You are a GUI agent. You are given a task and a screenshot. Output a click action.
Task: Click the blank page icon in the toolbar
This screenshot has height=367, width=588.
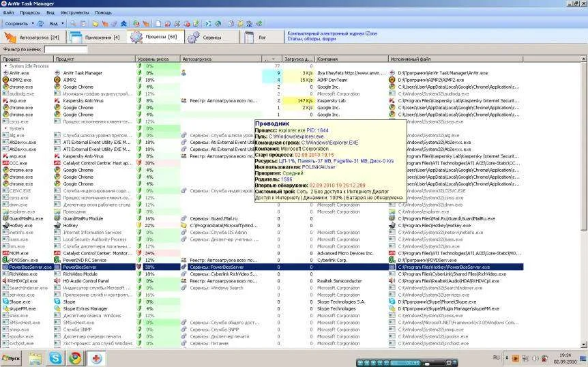[158, 24]
